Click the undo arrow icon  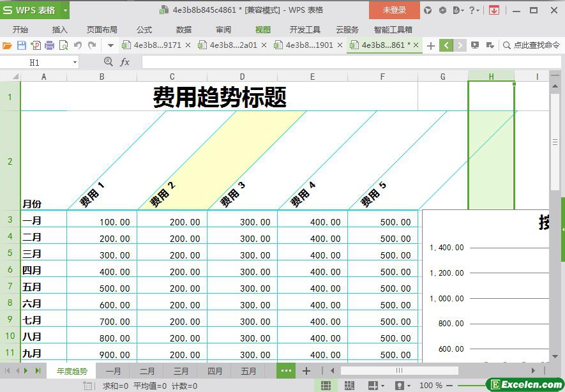coord(77,45)
